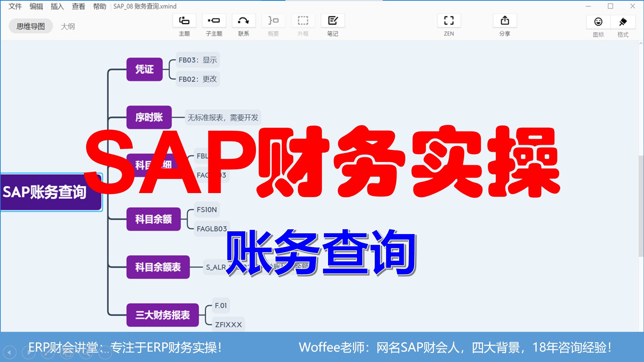
Task: Go to previous slide arrow
Action: [9, 352]
